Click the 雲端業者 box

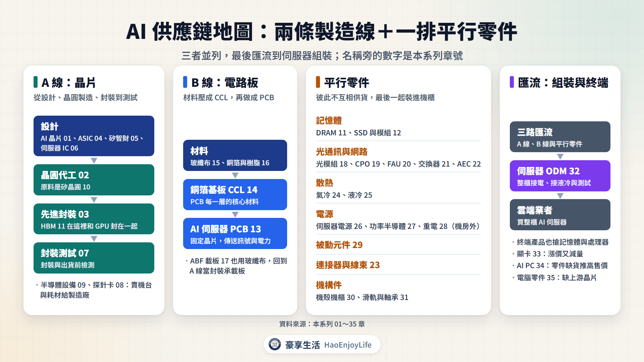coord(560,215)
